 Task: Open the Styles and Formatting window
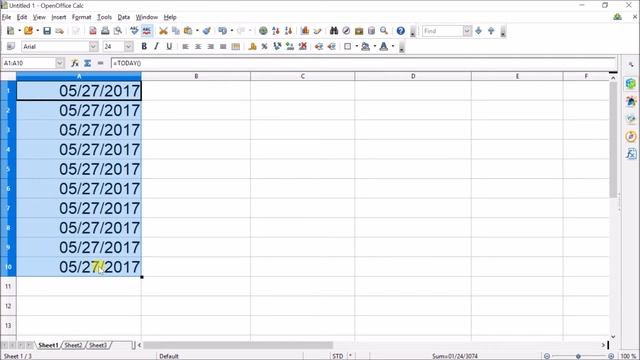point(11,47)
